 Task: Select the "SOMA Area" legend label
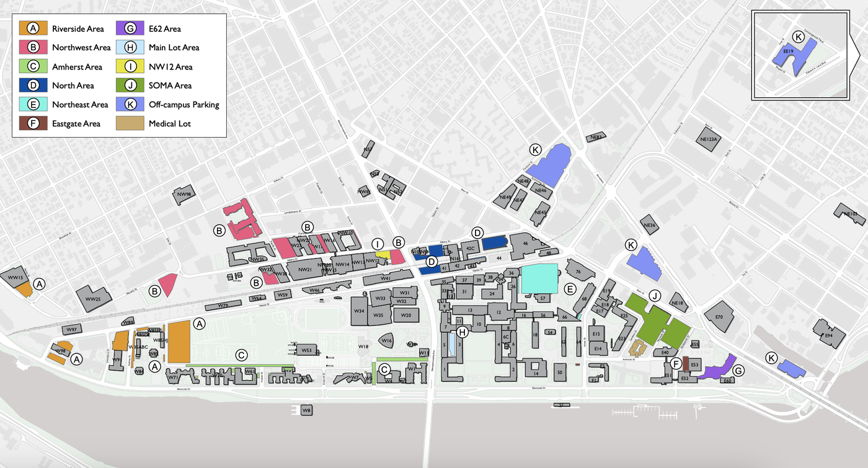coord(170,86)
